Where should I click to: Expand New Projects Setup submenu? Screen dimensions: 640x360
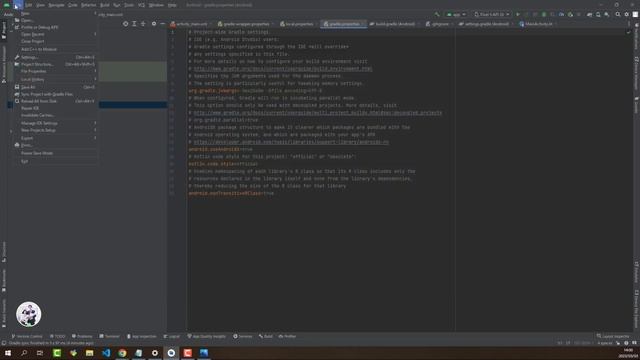click(56, 130)
